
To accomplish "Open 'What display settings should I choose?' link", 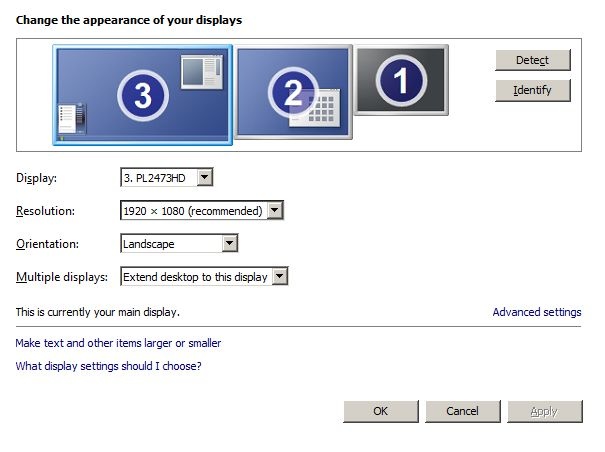I will click(108, 366).
